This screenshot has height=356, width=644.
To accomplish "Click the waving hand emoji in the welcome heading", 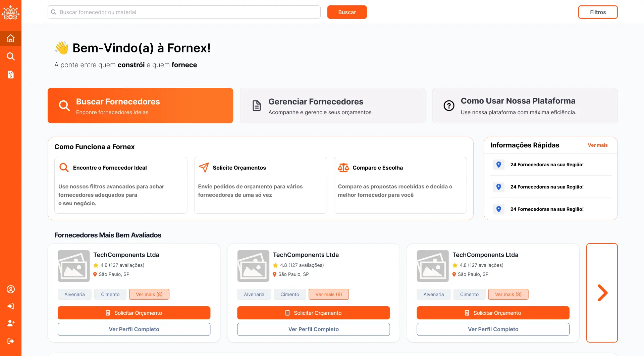I will pos(62,48).
